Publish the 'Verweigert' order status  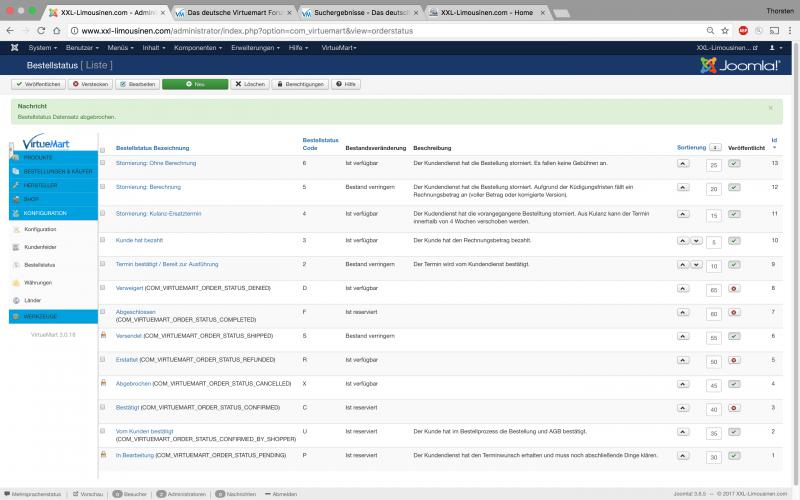click(x=734, y=289)
